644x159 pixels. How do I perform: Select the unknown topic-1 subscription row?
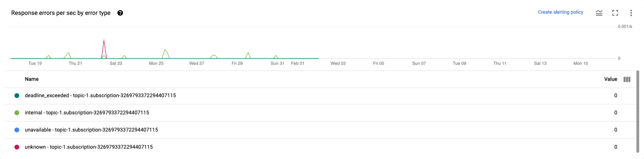320,147
